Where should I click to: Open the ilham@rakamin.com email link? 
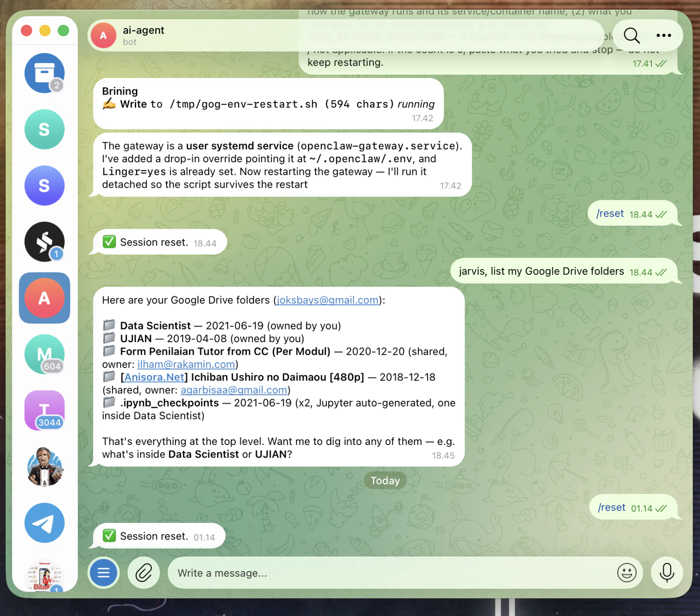coord(186,364)
